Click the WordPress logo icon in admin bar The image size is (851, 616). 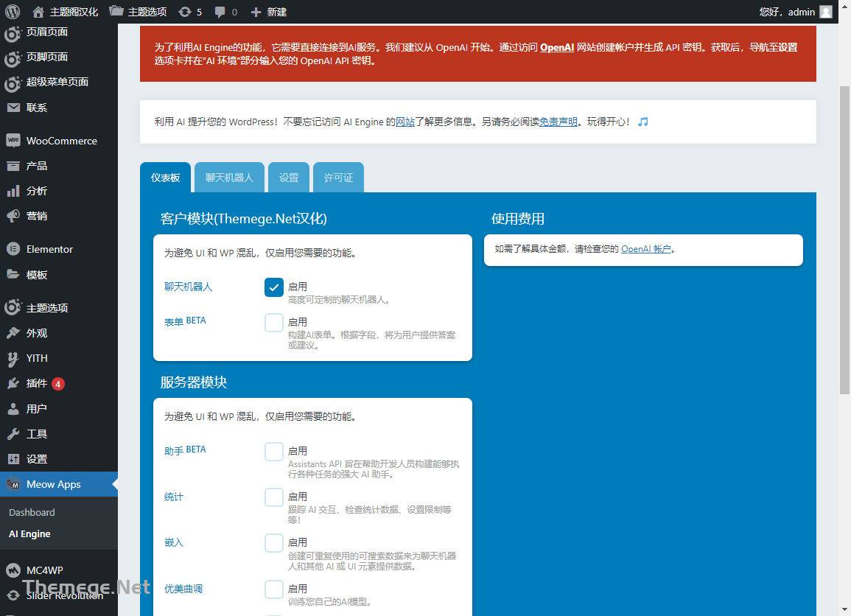coord(13,11)
